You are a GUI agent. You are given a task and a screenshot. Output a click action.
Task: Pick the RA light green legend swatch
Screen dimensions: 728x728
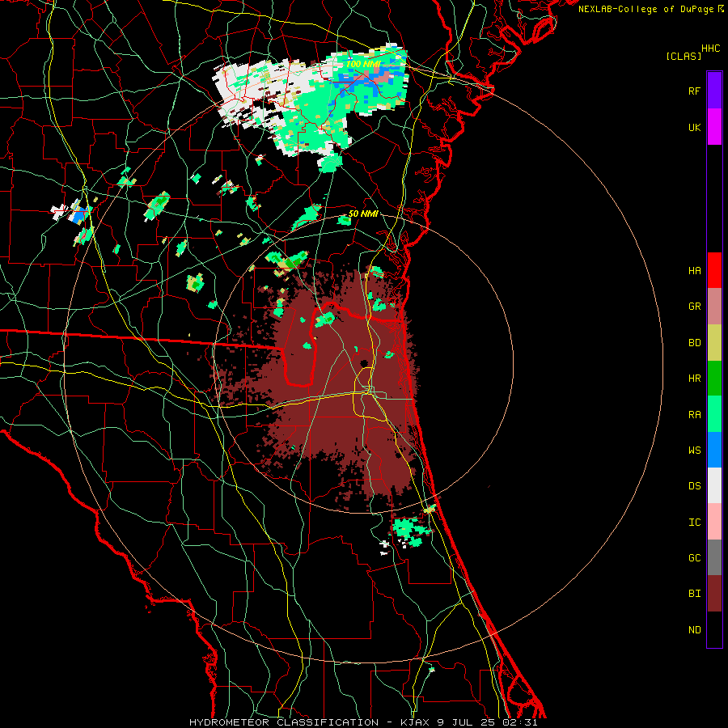pyautogui.click(x=714, y=414)
